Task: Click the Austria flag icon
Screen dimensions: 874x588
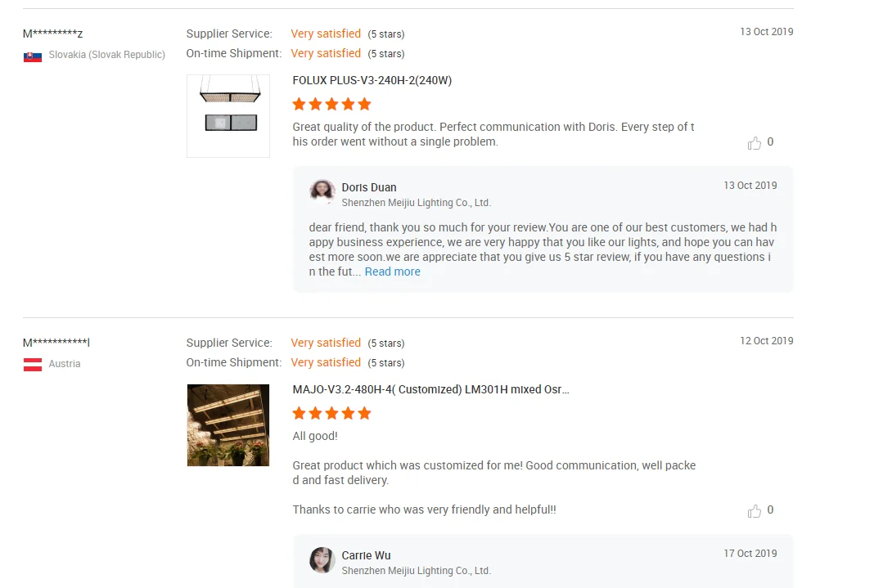Action: (33, 365)
